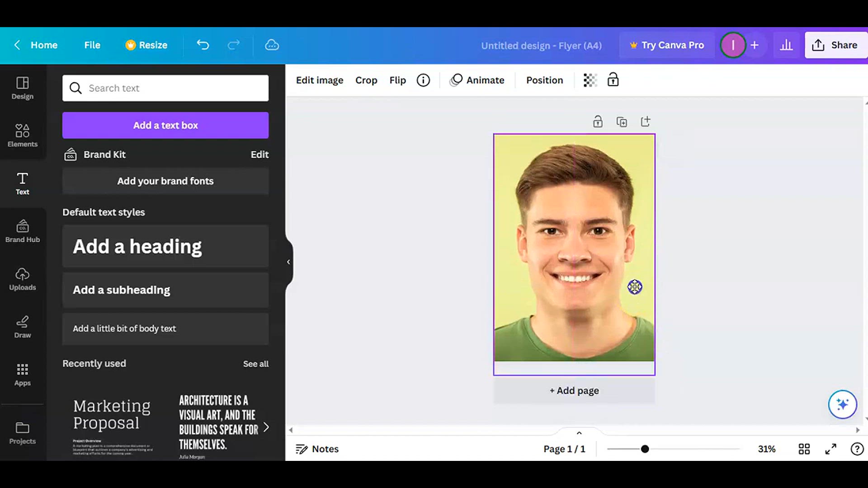Click the Flip option
The height and width of the screenshot is (488, 868).
tap(398, 80)
